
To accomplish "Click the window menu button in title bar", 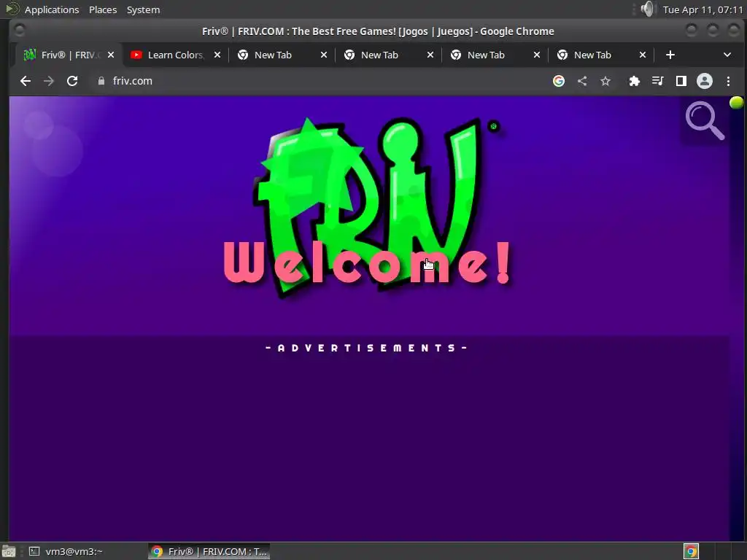I will [x=20, y=31].
